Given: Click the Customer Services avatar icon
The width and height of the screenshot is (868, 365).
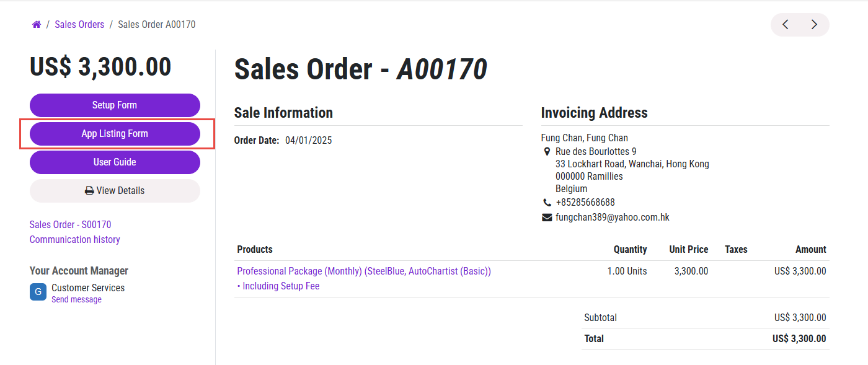Looking at the screenshot, I should pyautogui.click(x=38, y=292).
